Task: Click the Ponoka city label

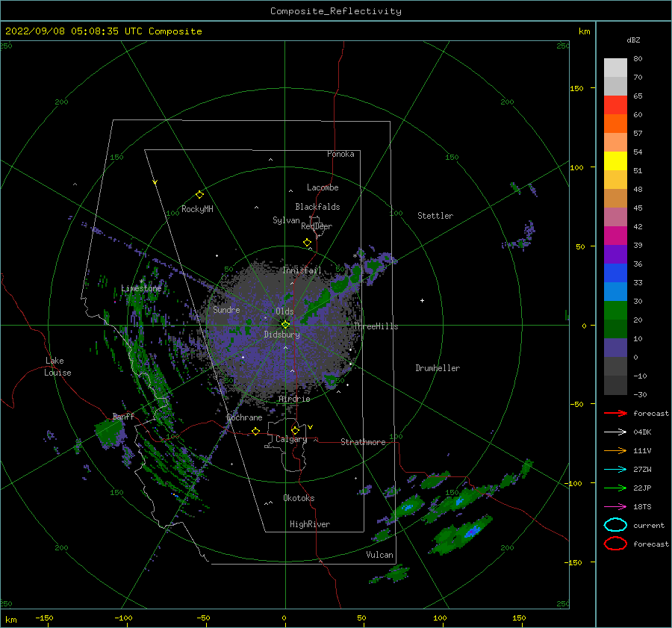Action: coord(340,154)
